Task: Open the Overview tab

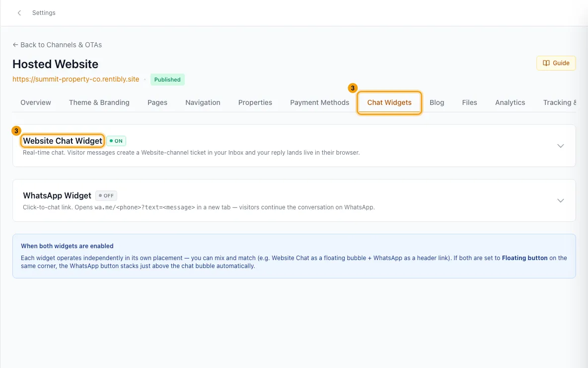Action: coord(36,102)
